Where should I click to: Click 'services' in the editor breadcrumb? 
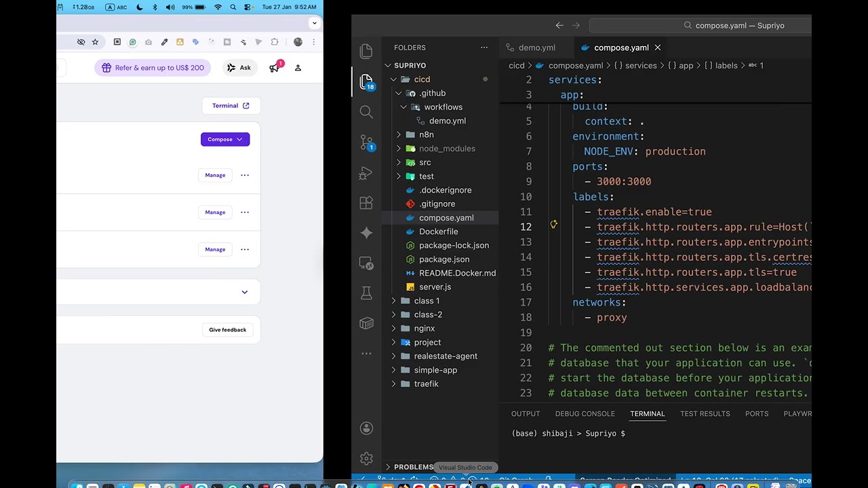tap(641, 66)
